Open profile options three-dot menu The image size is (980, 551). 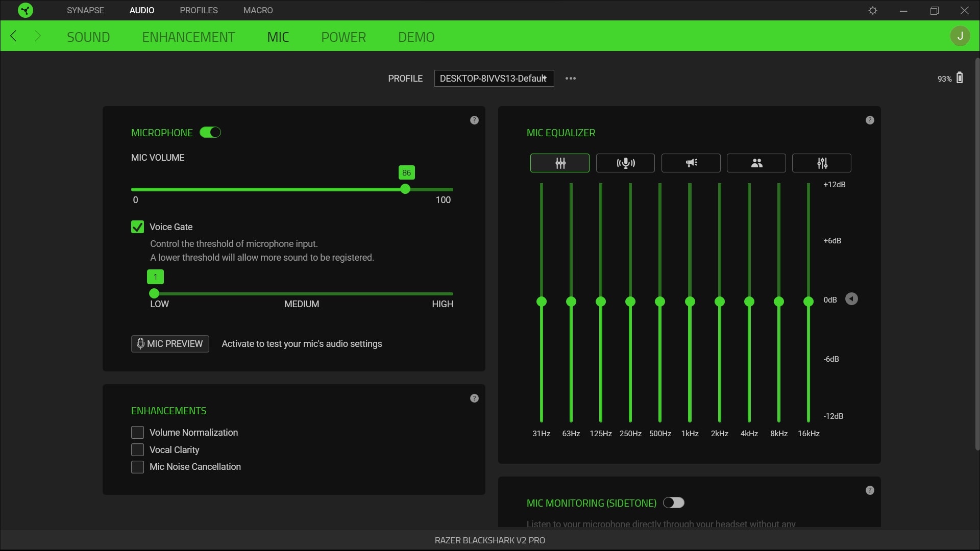coord(571,78)
